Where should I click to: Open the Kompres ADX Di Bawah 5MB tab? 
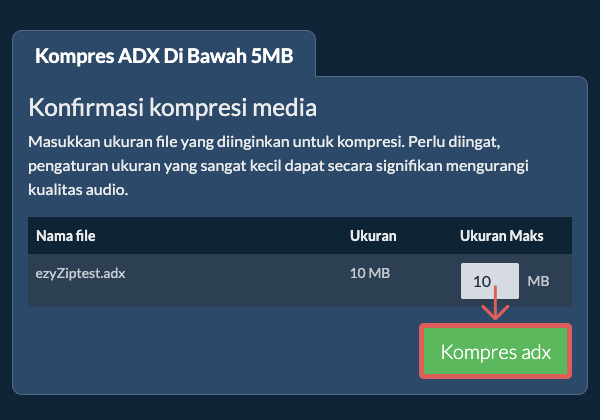pyautogui.click(x=164, y=56)
